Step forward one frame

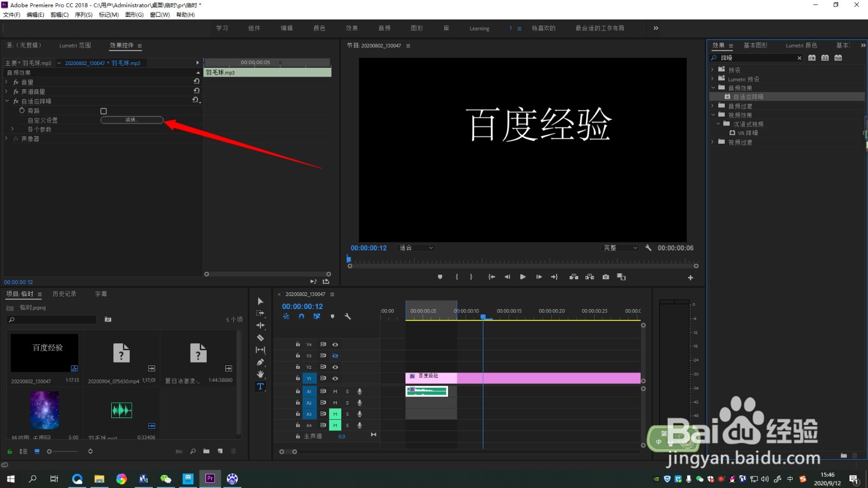point(539,277)
